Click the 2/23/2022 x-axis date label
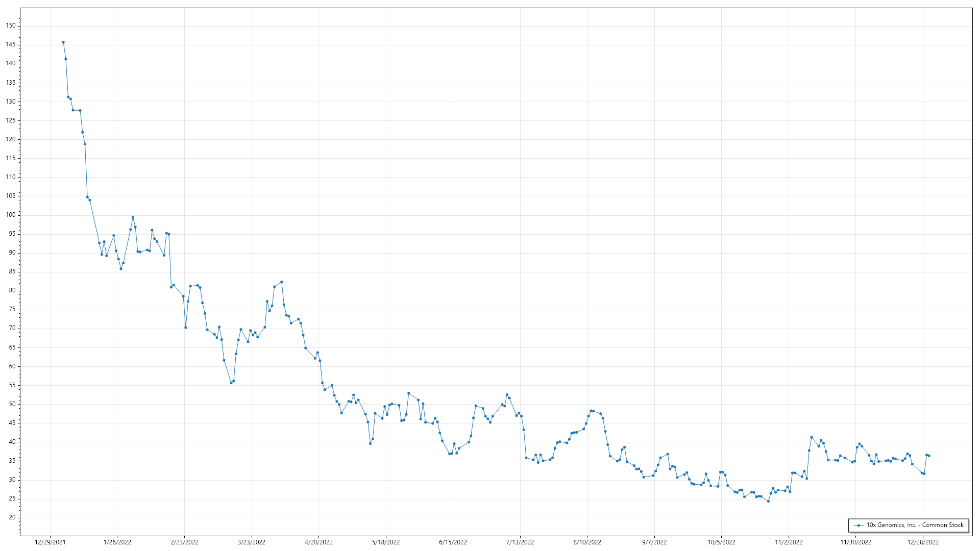 184,542
